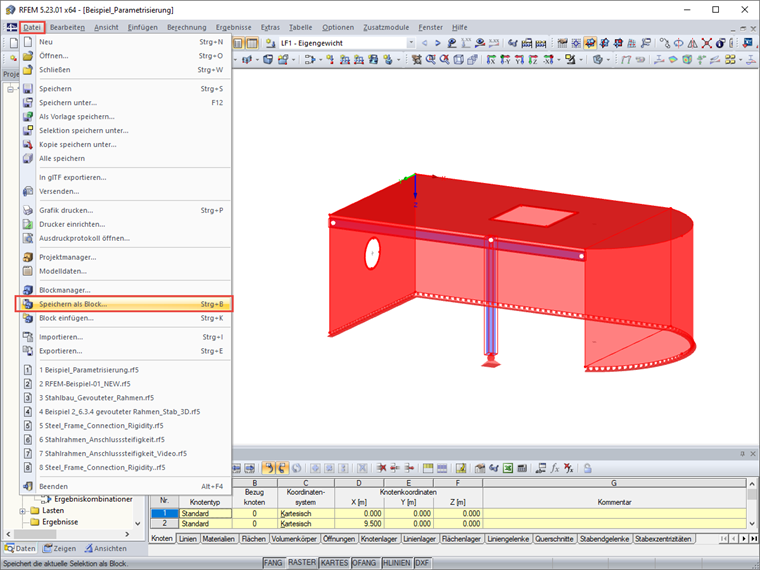Click the New file icon in the toolbar
760x570 pixels.
click(14, 43)
